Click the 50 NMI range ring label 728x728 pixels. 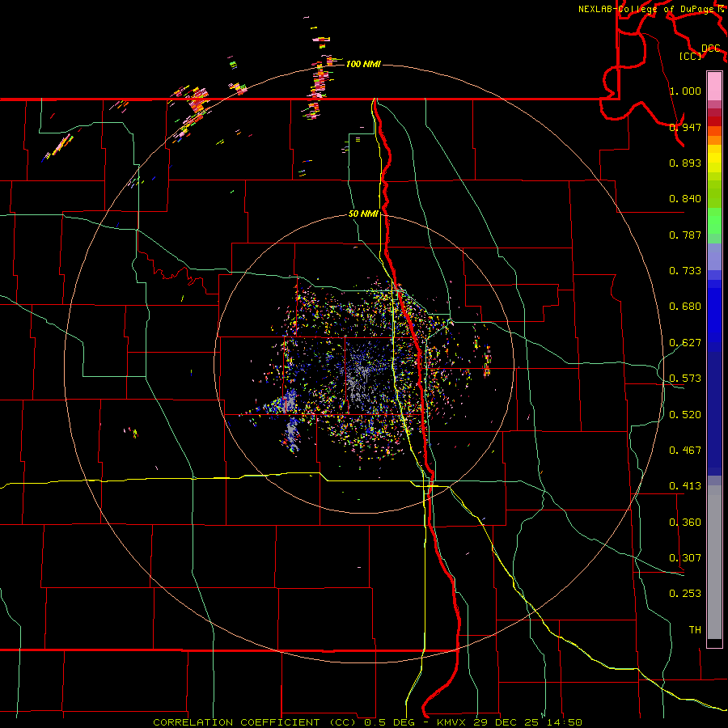pyautogui.click(x=363, y=214)
